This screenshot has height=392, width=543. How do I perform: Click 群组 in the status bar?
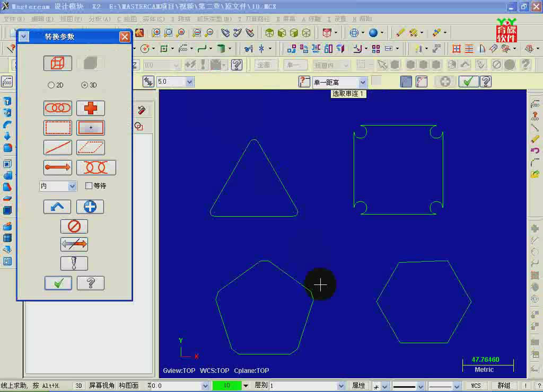click(504, 386)
